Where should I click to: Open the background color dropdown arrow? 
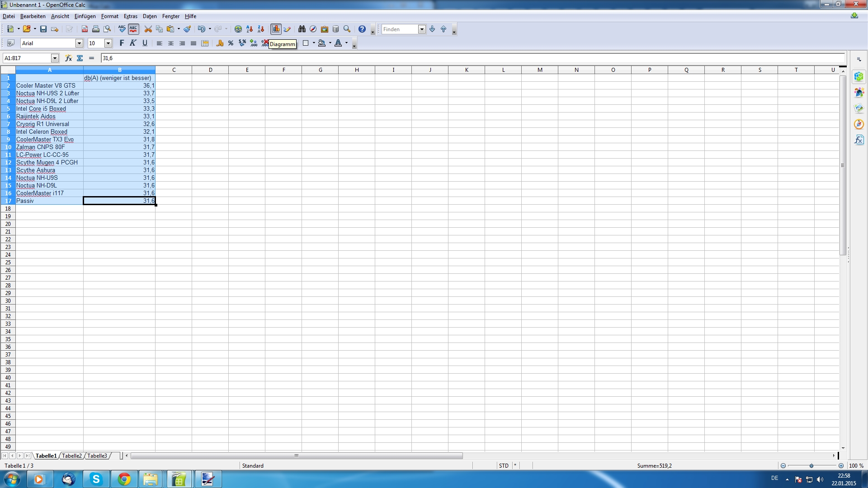[x=330, y=43]
